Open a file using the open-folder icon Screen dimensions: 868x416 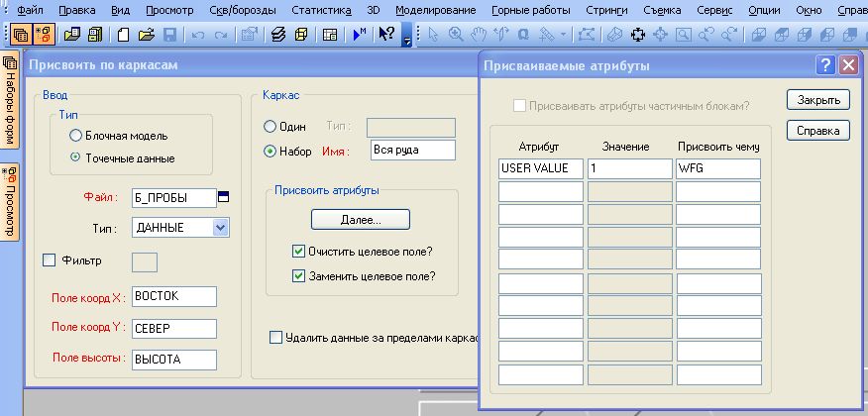pyautogui.click(x=146, y=35)
